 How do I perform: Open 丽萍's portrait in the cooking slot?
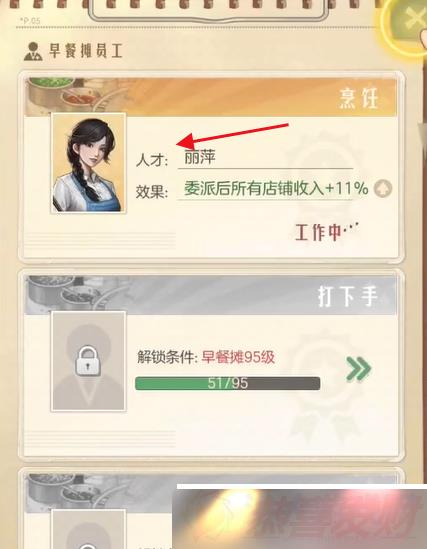click(89, 163)
